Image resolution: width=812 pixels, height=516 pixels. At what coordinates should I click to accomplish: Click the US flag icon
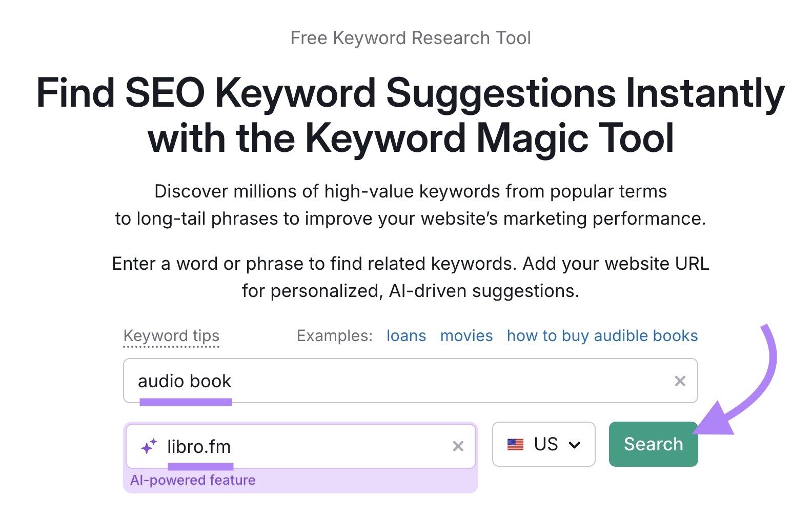(x=516, y=444)
